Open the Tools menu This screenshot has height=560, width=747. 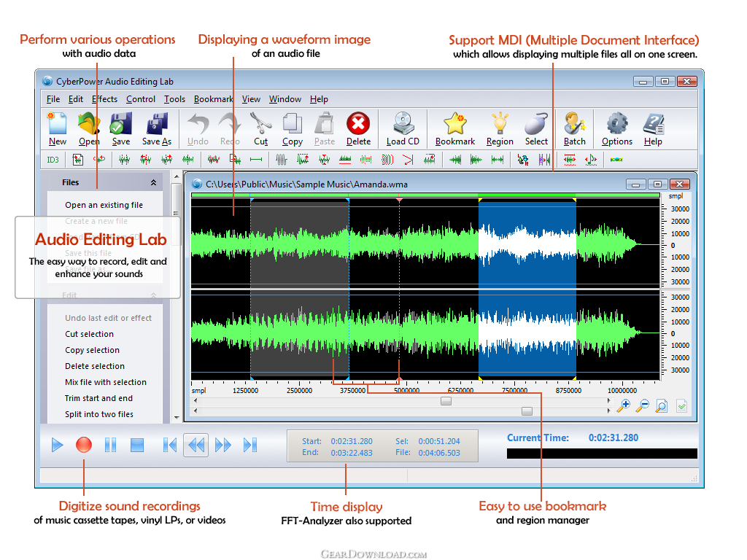[175, 99]
